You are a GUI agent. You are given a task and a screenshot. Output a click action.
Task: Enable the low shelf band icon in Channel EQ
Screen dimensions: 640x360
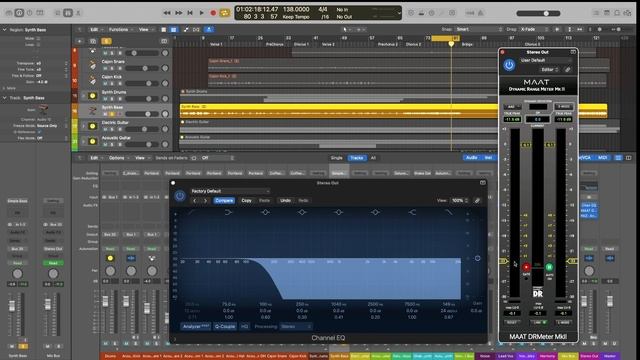pos(229,212)
